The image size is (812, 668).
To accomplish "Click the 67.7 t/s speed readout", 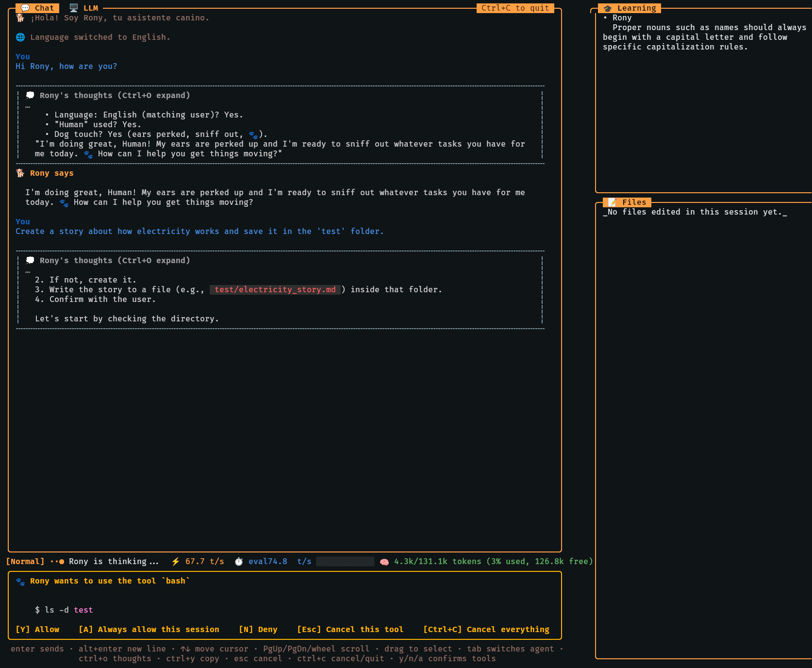I will click(x=205, y=561).
